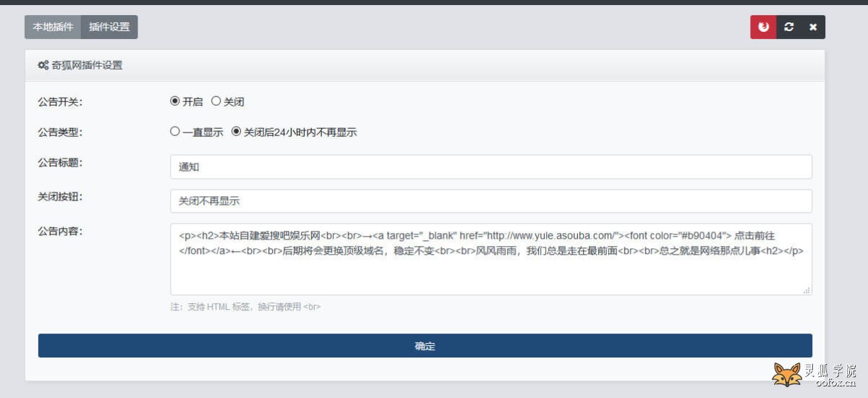The image size is (868, 398).
Task: Click the refresh icon button
Action: tap(788, 27)
